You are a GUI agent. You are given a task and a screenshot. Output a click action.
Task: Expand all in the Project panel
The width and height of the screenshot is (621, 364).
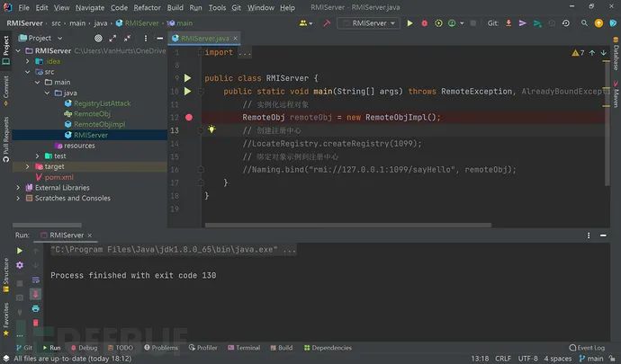(112, 38)
